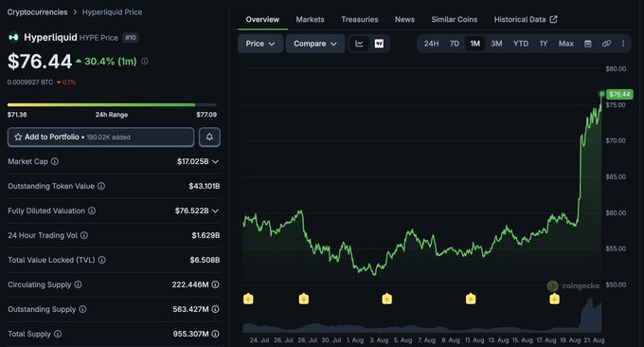The image size is (644, 347).
Task: Click info icon beside 955.307M value
Action: (x=215, y=334)
